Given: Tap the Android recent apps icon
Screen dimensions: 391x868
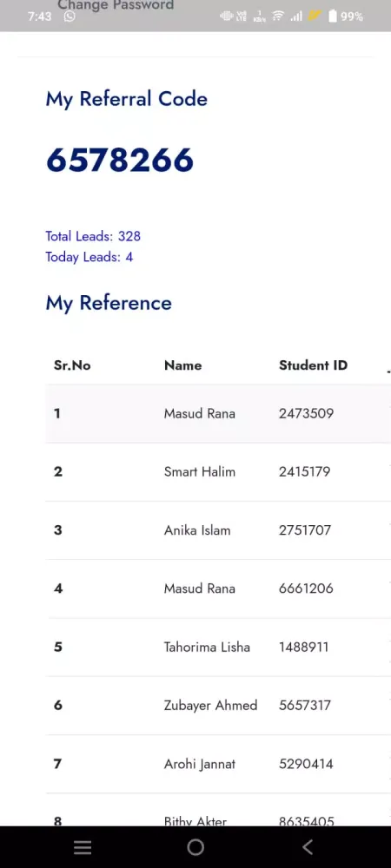Looking at the screenshot, I should click(83, 847).
